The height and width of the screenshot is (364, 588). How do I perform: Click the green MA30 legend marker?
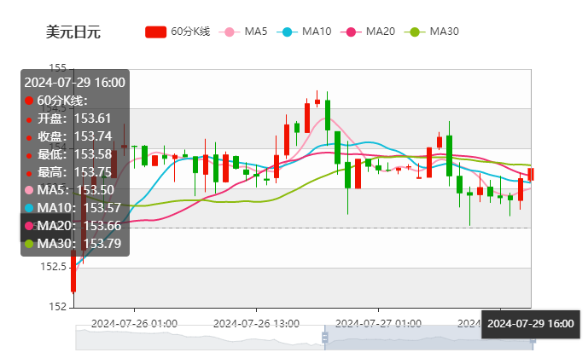[415, 32]
